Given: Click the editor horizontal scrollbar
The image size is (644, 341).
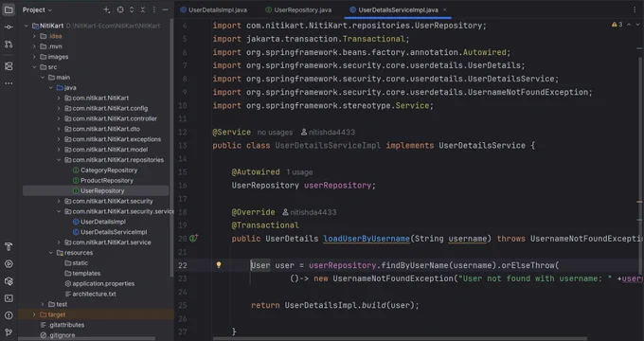Looking at the screenshot, I should coord(400,339).
